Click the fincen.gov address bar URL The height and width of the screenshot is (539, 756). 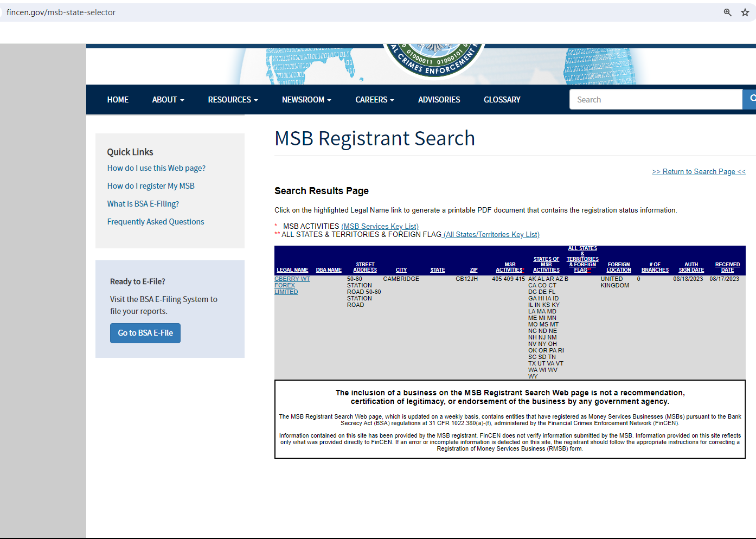[61, 12]
